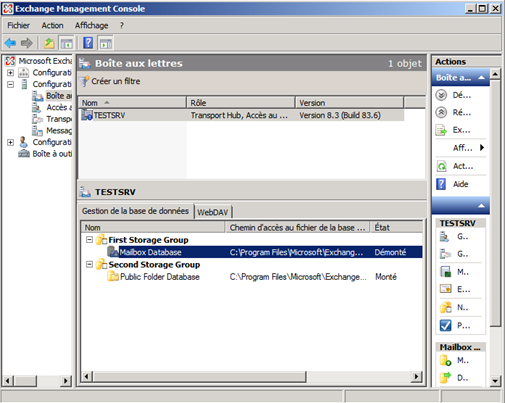Click the Back arrow toolbar icon
This screenshot has width=505, height=403.
click(10, 43)
